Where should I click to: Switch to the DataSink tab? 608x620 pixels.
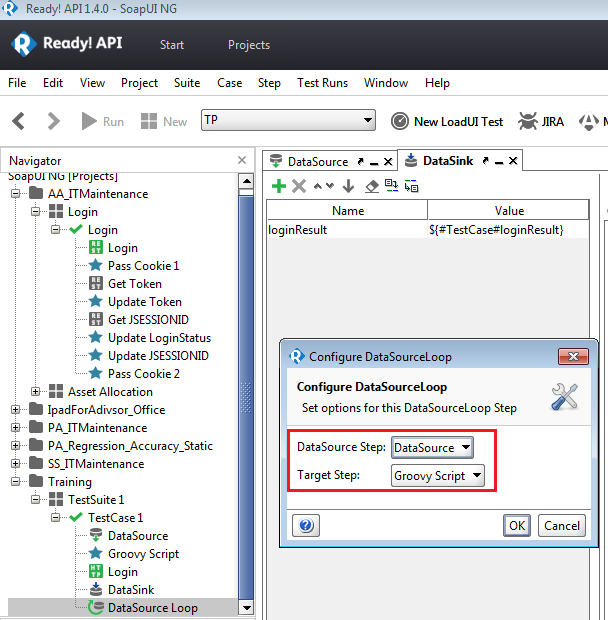[x=448, y=161]
